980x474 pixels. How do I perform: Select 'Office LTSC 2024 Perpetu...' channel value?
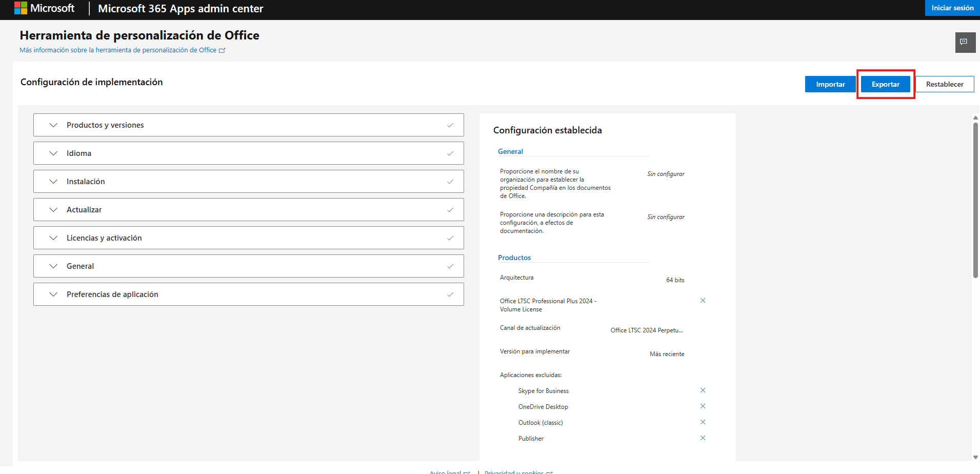[647, 330]
